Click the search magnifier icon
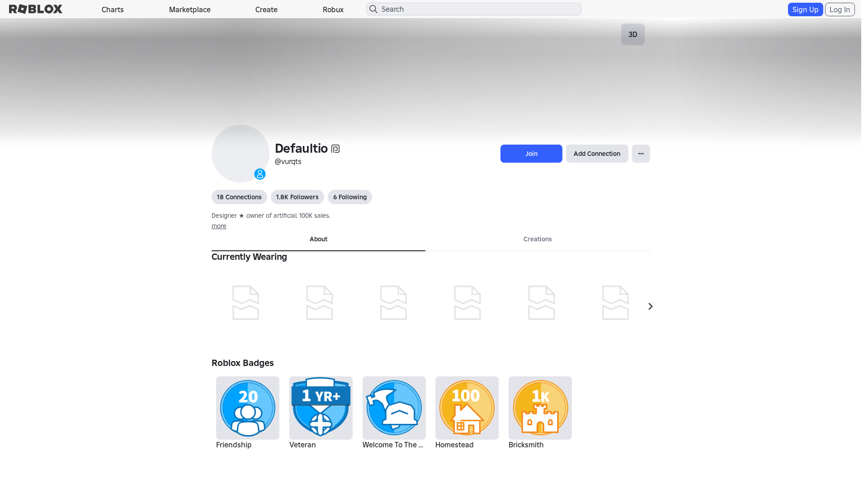The image size is (868, 488). 373,9
